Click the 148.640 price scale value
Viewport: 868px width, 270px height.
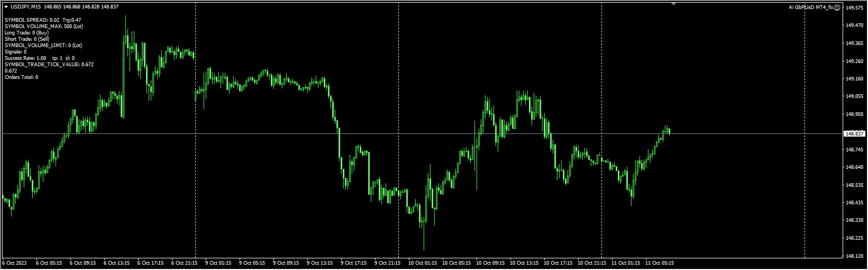coord(854,167)
